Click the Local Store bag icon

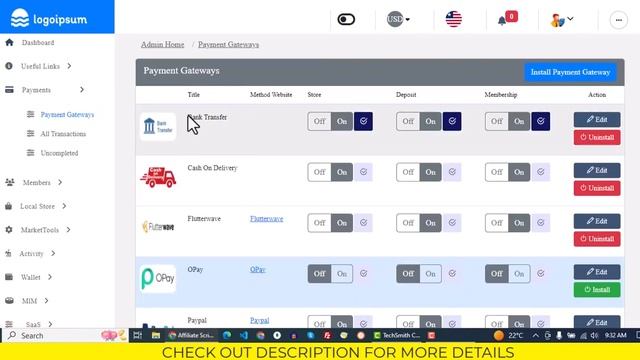(x=9, y=206)
